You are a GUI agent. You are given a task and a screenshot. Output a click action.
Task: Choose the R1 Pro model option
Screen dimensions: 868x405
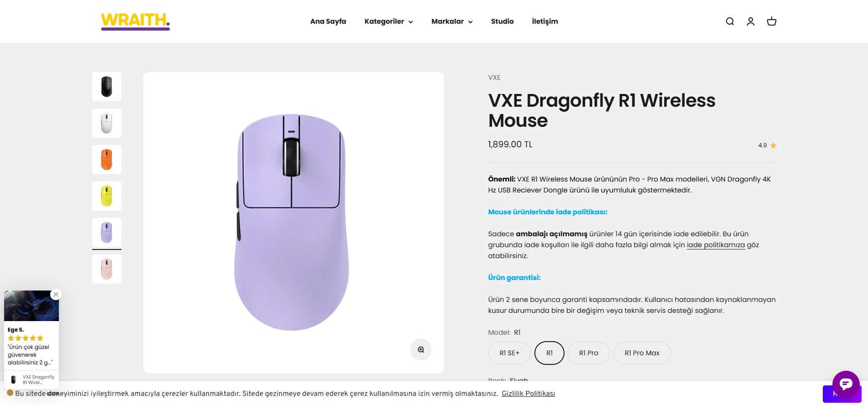click(x=588, y=353)
